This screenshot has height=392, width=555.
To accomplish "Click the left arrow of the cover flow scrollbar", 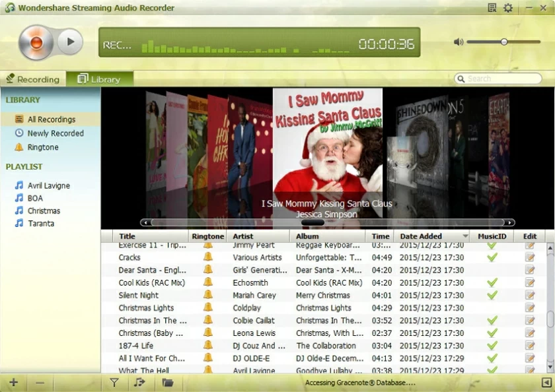I will [x=145, y=222].
